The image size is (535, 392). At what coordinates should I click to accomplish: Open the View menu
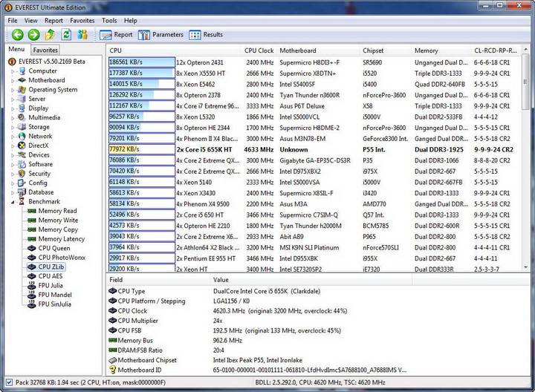(x=30, y=21)
